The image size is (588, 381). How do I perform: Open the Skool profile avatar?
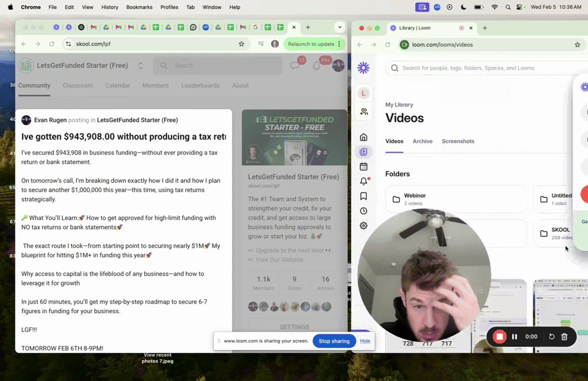coord(338,65)
